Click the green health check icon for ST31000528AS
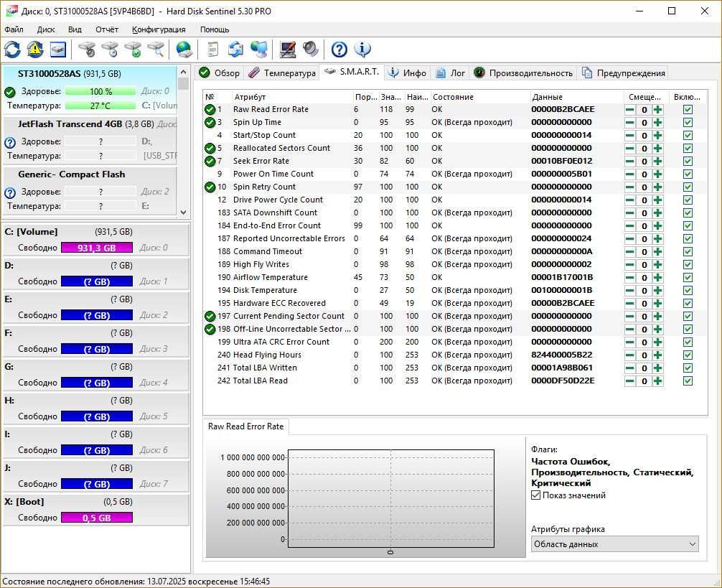Screen dimensions: 722x588 (9, 92)
